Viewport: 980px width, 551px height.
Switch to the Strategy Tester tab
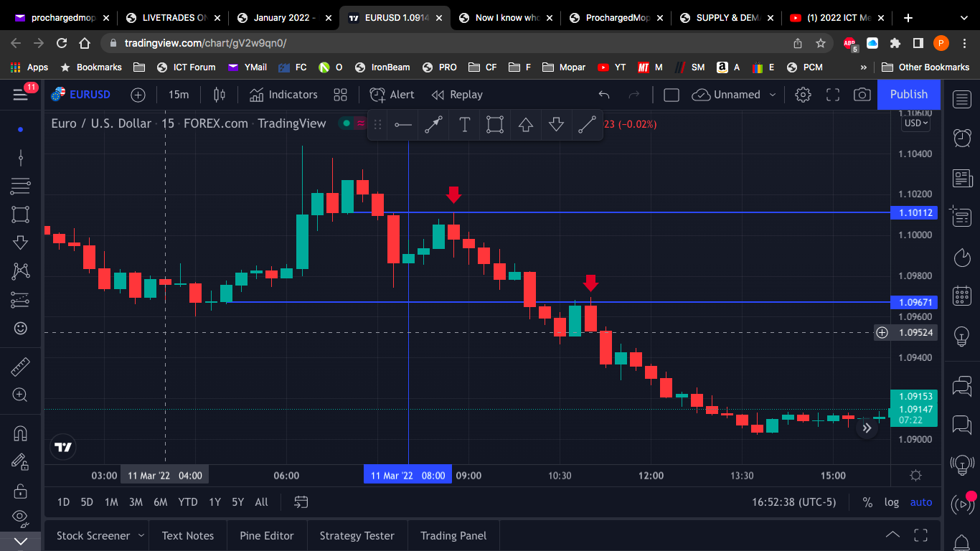coord(357,536)
